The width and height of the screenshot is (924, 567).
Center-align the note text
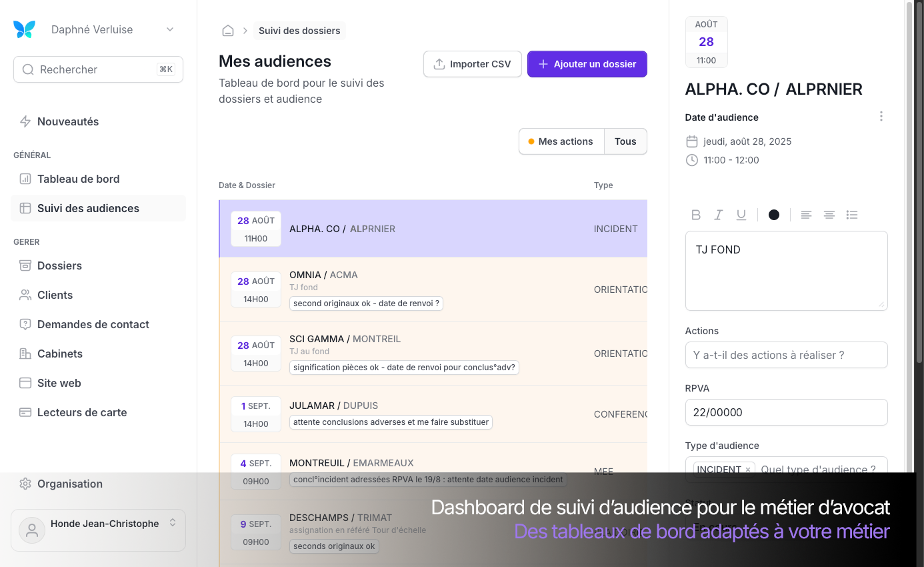coord(829,215)
